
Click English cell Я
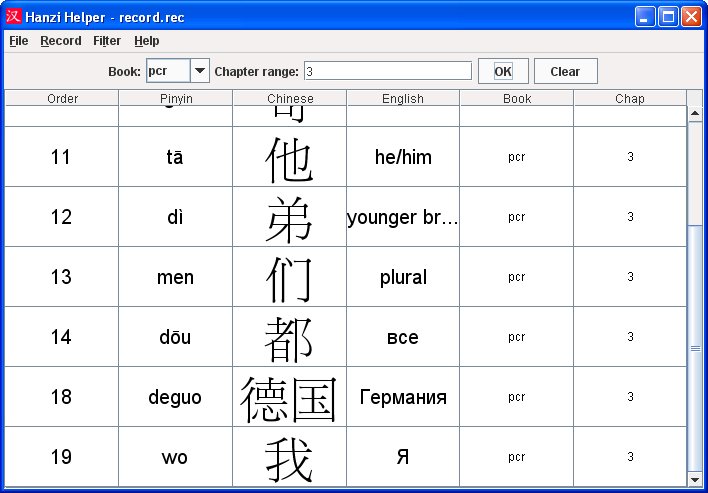(403, 457)
